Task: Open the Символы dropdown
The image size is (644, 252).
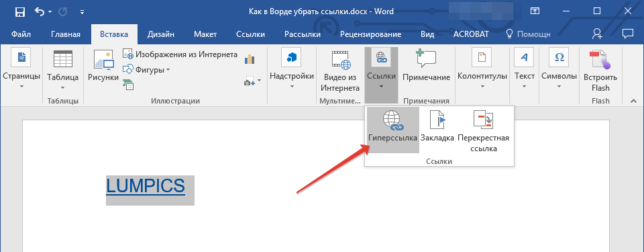Action: 559,70
